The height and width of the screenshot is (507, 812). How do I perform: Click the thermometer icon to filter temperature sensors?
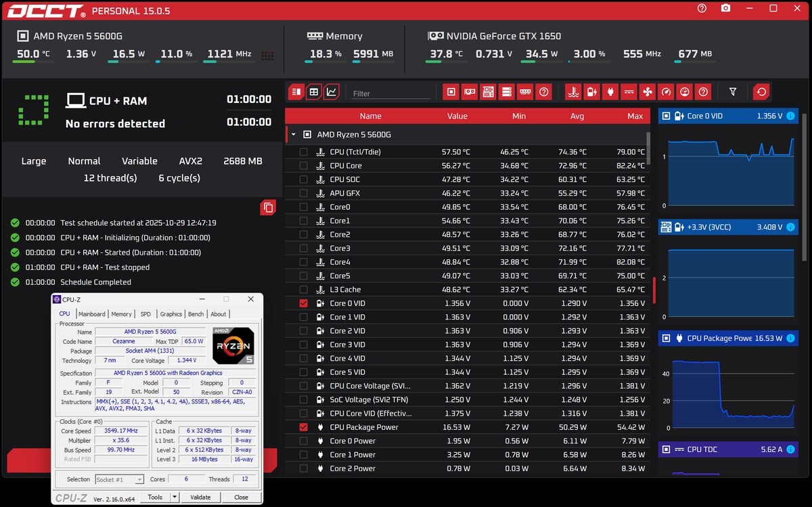click(573, 91)
